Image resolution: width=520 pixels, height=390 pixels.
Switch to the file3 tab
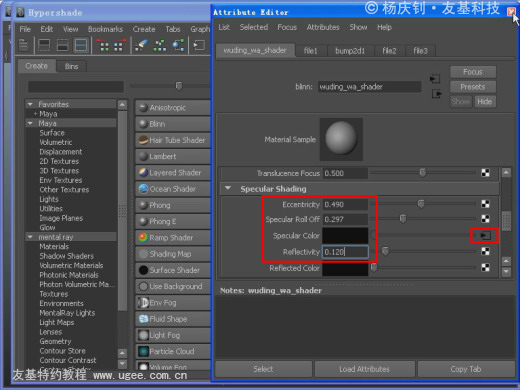tap(420, 51)
